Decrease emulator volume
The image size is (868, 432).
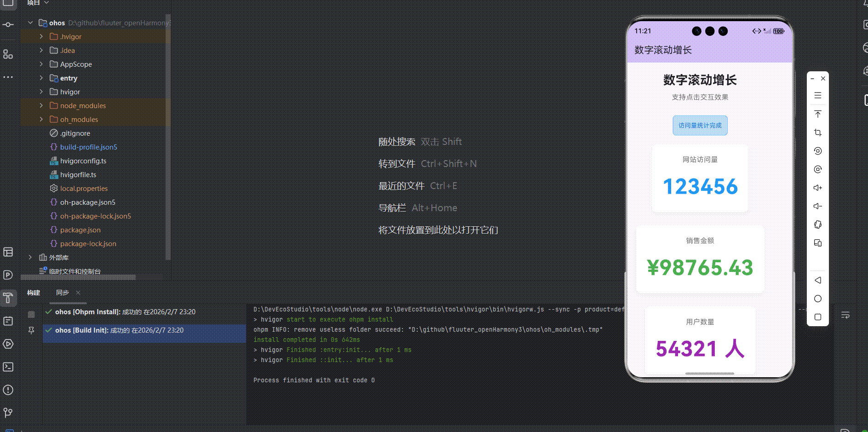tap(818, 206)
